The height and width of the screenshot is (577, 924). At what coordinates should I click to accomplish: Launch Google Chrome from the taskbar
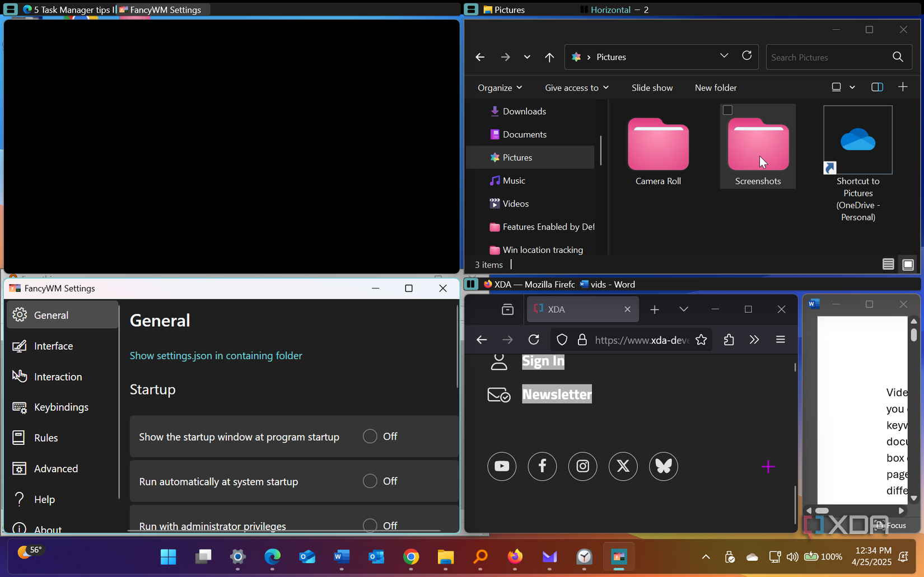tap(410, 557)
